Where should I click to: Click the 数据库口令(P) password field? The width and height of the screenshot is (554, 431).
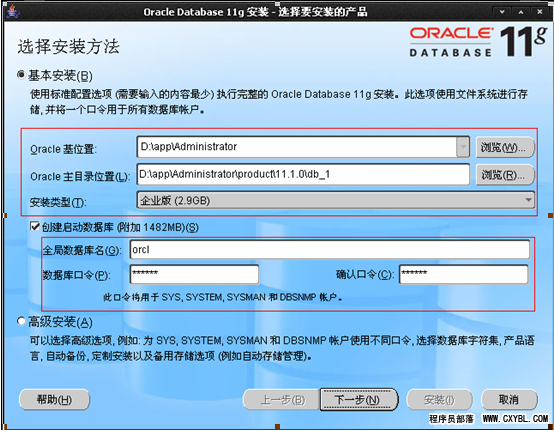[194, 274]
